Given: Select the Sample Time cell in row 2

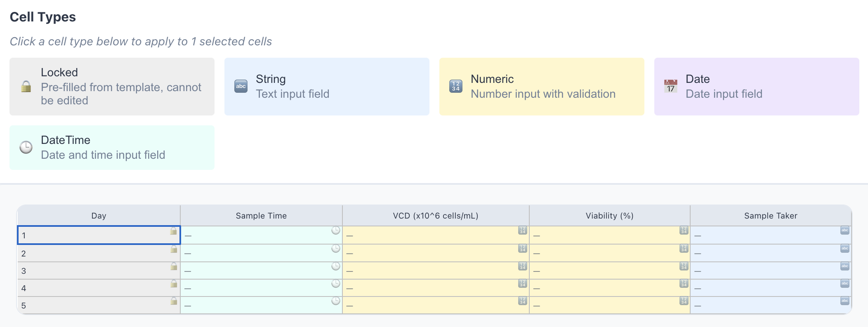Looking at the screenshot, I should (261, 253).
